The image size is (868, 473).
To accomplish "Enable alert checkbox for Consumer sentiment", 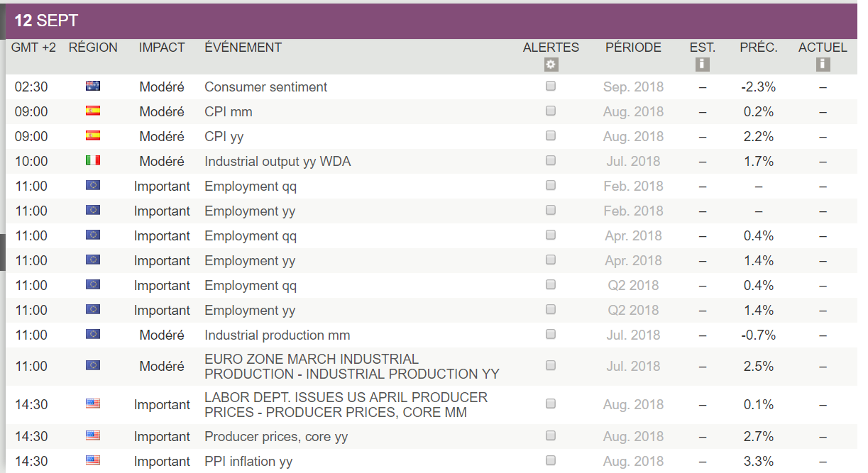I will 551,87.
